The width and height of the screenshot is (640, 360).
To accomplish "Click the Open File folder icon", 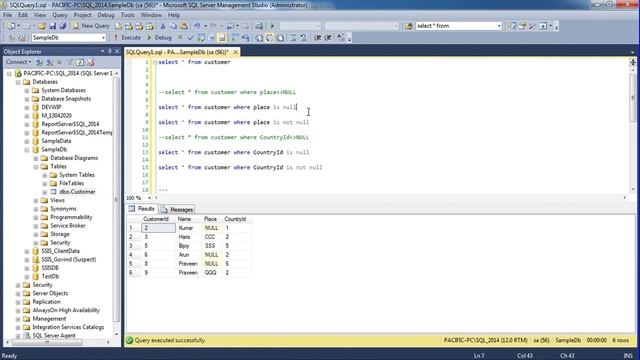I will [42, 26].
